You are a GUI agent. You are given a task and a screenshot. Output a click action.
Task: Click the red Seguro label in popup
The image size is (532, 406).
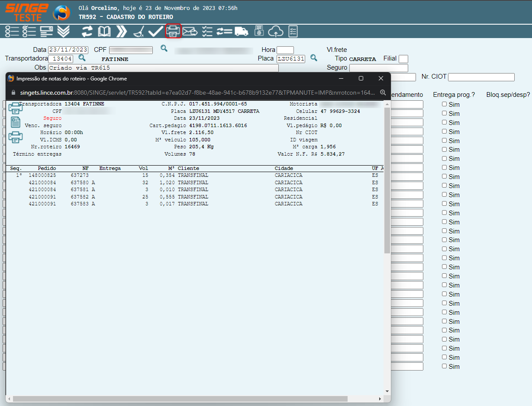click(x=52, y=118)
